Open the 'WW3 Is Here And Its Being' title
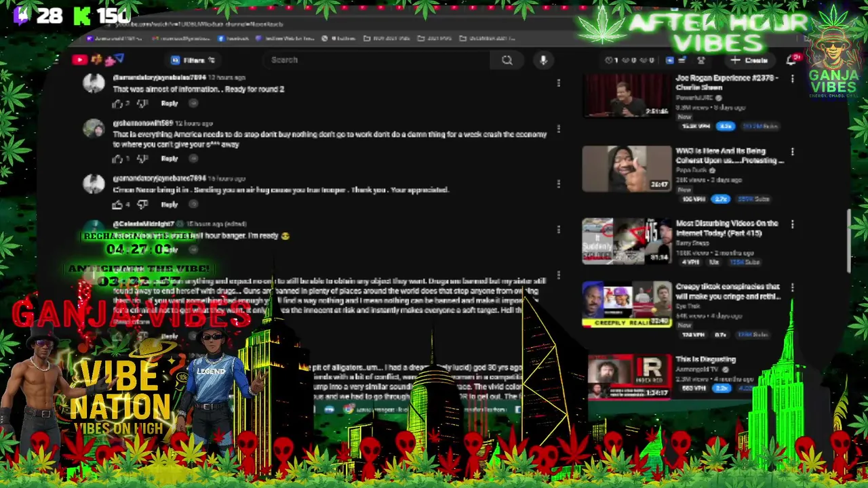Viewport: 868px width, 488px height. (729, 156)
